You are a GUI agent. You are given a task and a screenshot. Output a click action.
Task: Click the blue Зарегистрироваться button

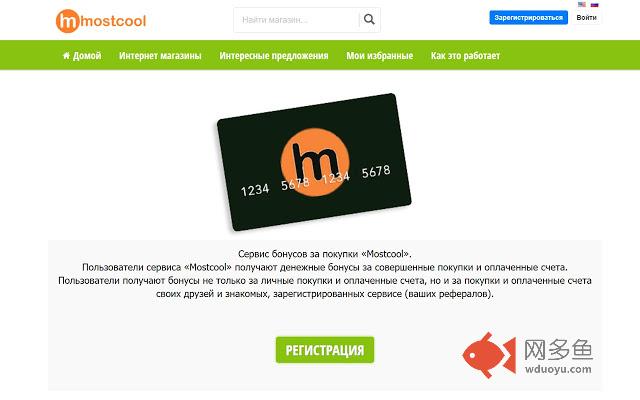point(529,18)
